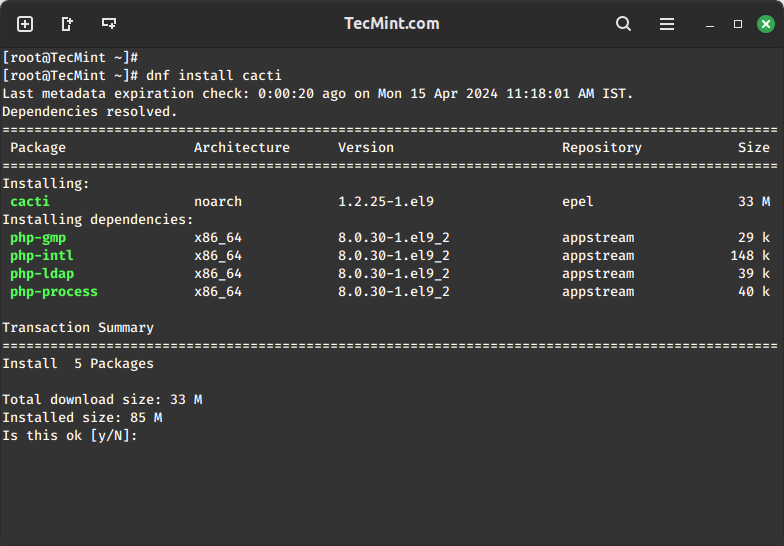Click the php-gmp package name
This screenshot has height=546, width=784.
38,238
